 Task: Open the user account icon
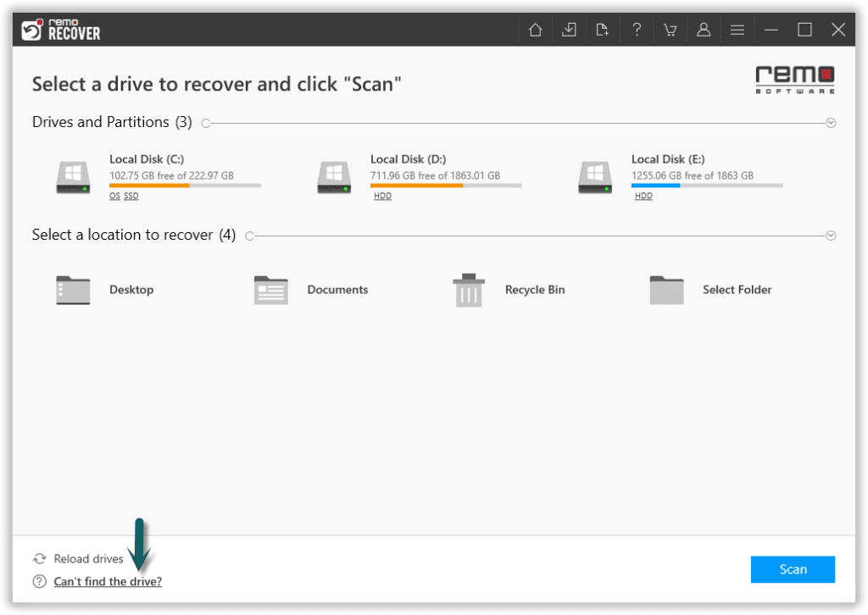point(704,29)
